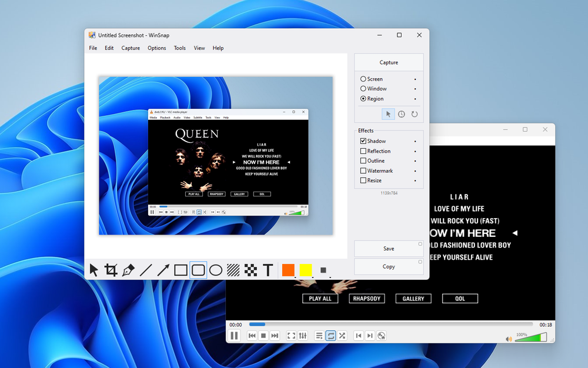This screenshot has width=588, height=368.
Task: Click the capture delay clock icon
Action: tap(401, 114)
